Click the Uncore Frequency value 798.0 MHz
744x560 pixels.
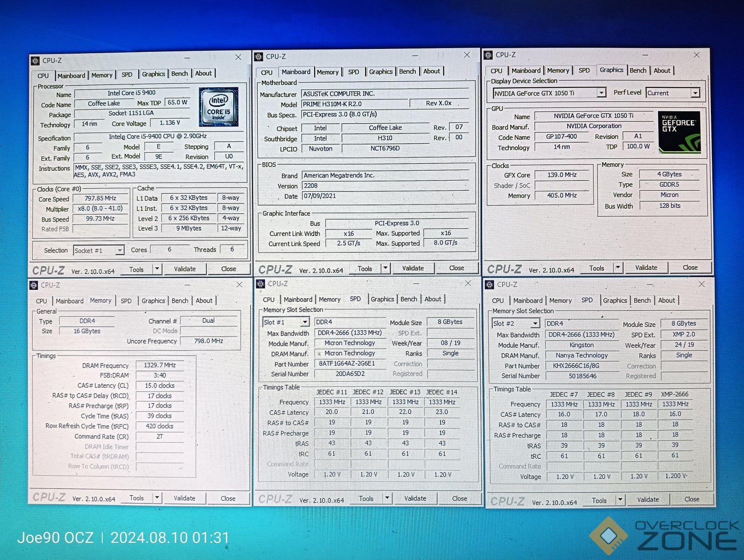[209, 341]
